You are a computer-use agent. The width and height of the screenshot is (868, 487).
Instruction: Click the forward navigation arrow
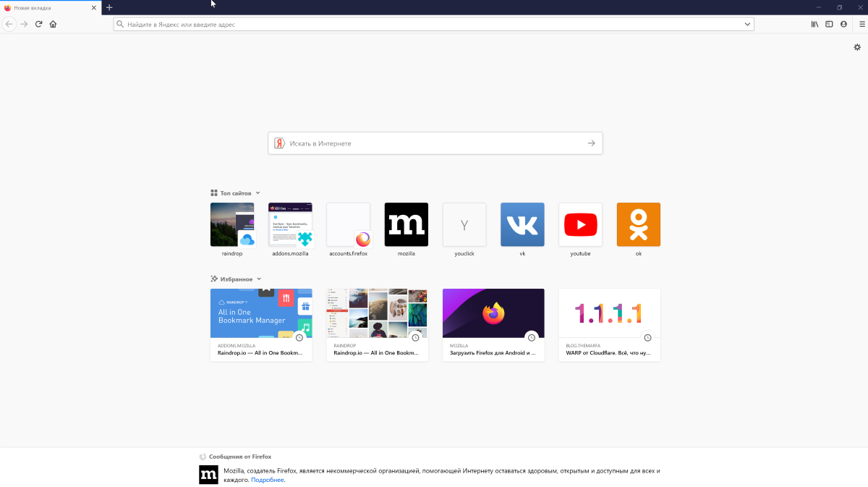(x=23, y=23)
